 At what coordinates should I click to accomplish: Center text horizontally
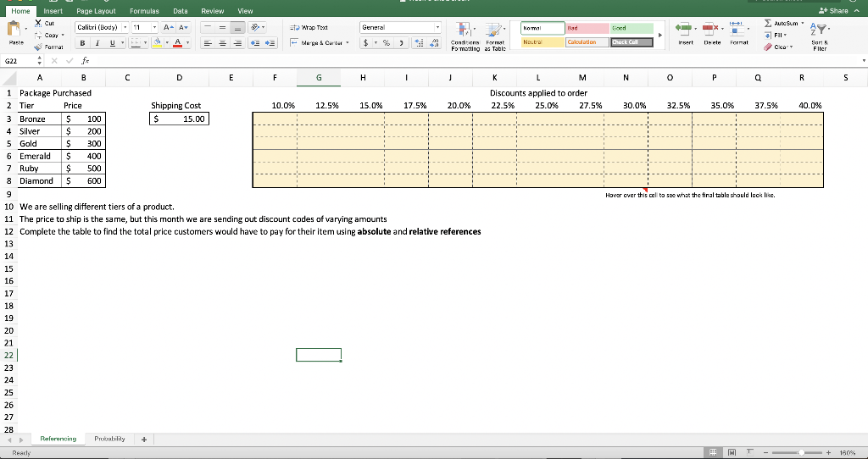(x=222, y=42)
